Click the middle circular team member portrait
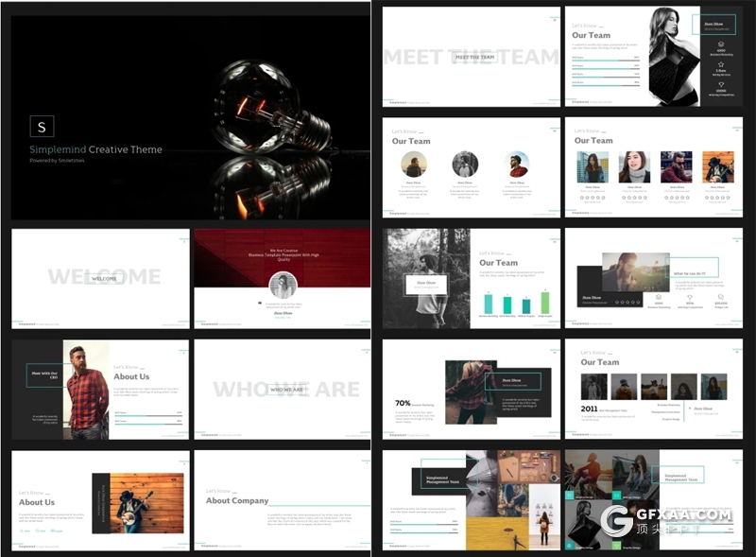Image resolution: width=756 pixels, height=557 pixels. pyautogui.click(x=464, y=165)
